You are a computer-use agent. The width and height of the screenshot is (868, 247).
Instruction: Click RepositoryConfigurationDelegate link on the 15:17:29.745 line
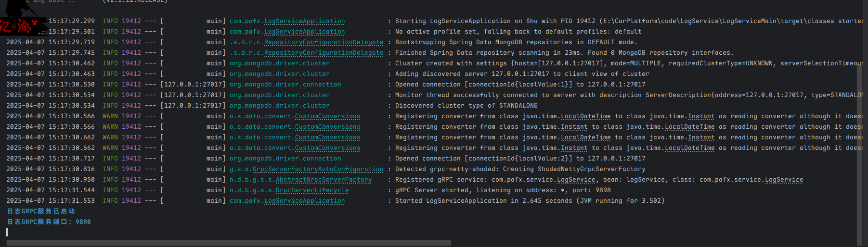(324, 53)
